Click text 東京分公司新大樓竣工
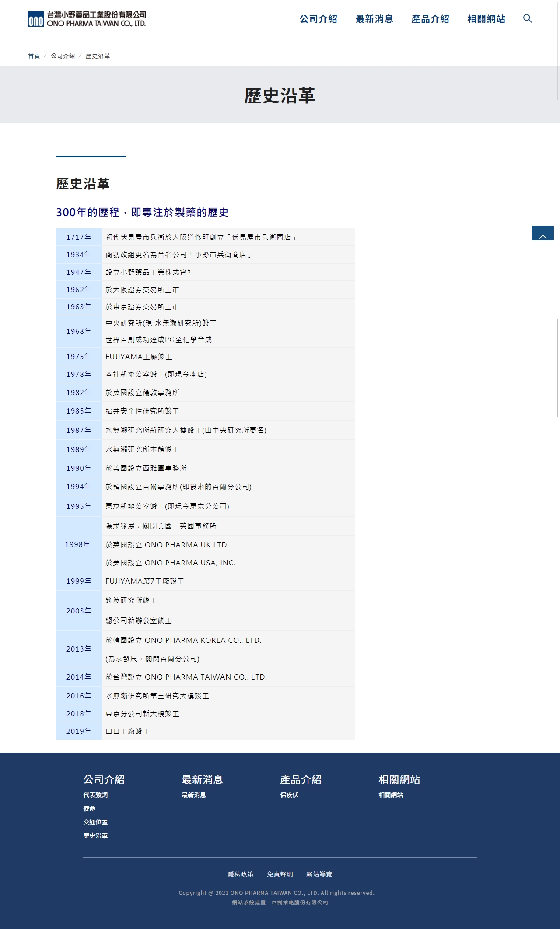Image resolution: width=560 pixels, height=929 pixels. pos(142,714)
